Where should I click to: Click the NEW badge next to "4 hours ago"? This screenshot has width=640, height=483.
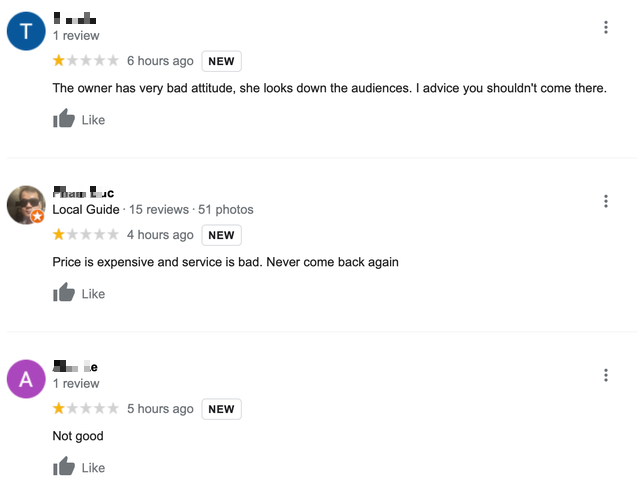[x=221, y=235]
